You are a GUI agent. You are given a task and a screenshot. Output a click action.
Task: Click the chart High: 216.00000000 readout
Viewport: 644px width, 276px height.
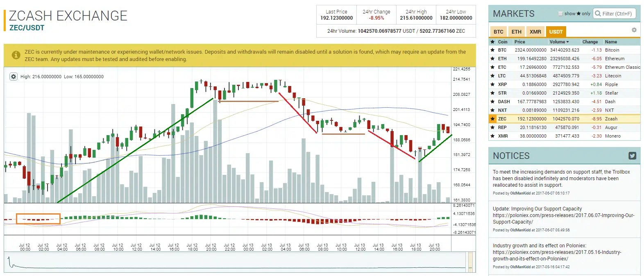click(41, 77)
